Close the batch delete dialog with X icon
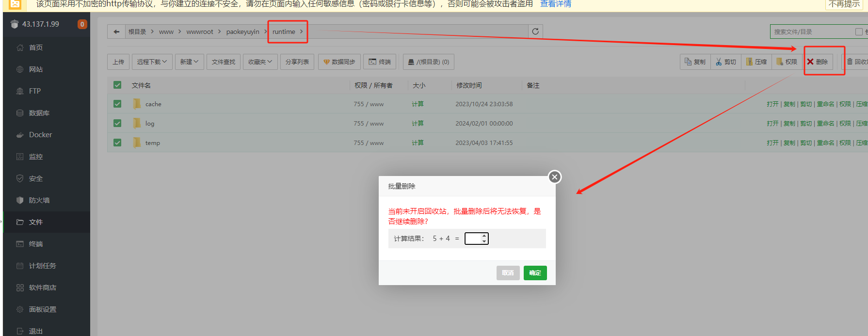The image size is (868, 336). pyautogui.click(x=555, y=177)
